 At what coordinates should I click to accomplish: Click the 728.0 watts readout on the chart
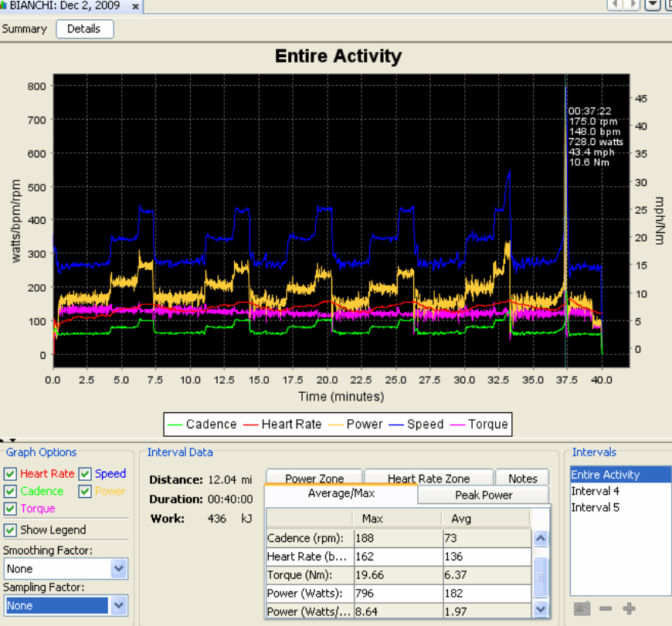(x=596, y=142)
